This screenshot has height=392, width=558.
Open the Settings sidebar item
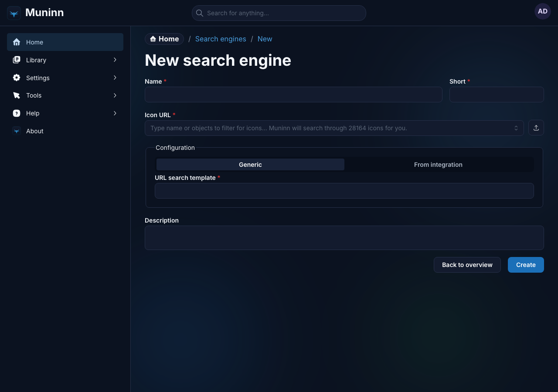coord(65,78)
